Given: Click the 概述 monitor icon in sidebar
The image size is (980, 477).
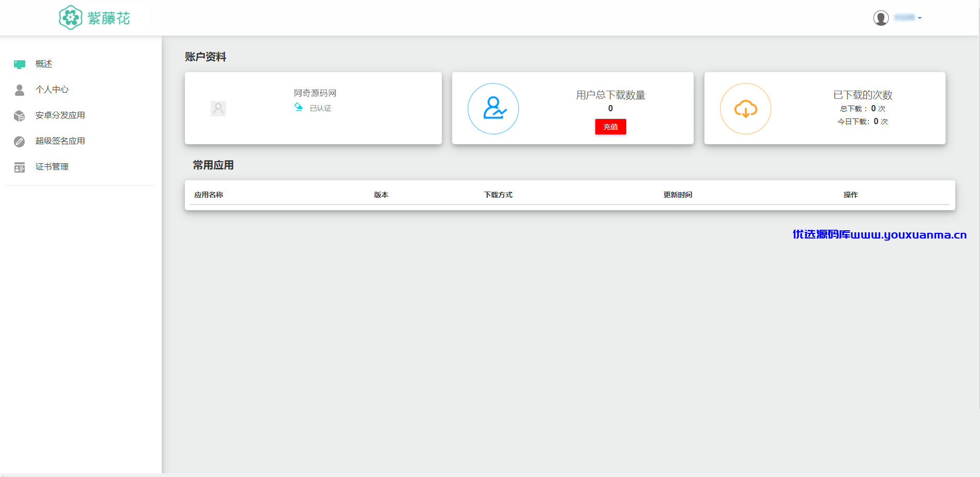Looking at the screenshot, I should tap(20, 64).
